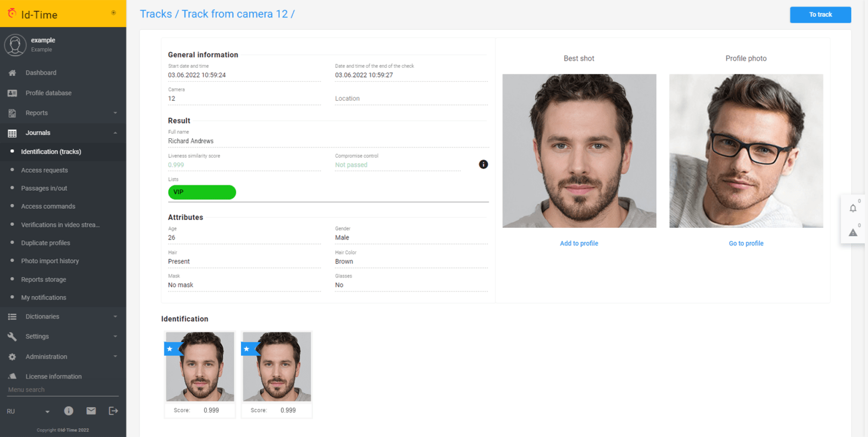Open the Dashboard home icon
Viewport: 868px width, 437px height.
pyautogui.click(x=12, y=73)
